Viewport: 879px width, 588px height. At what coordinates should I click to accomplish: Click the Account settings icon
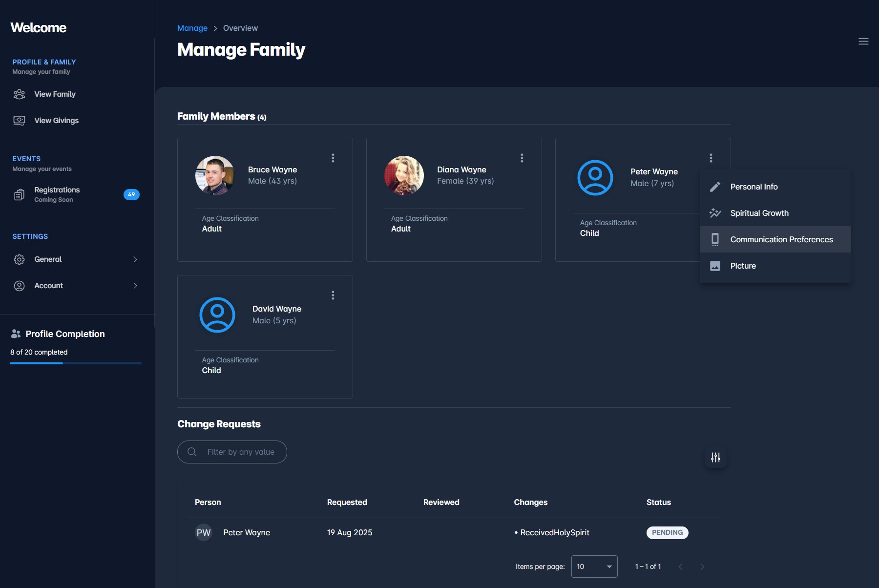click(20, 286)
